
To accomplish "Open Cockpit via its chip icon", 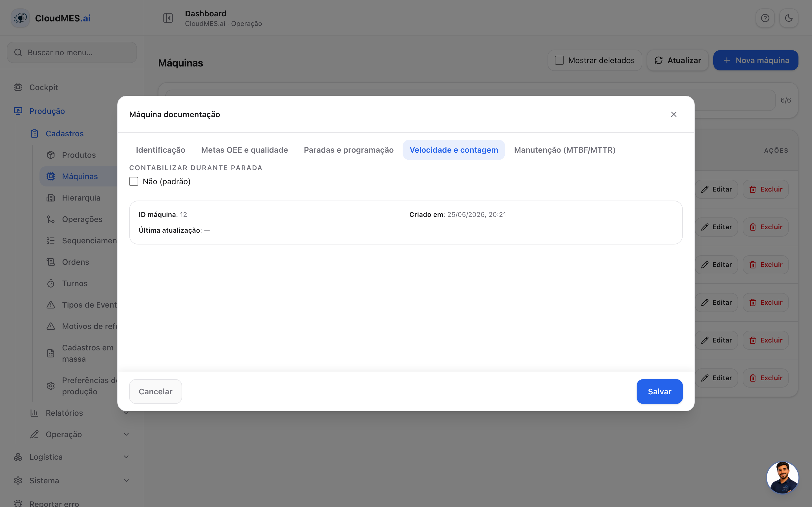I will click(18, 87).
